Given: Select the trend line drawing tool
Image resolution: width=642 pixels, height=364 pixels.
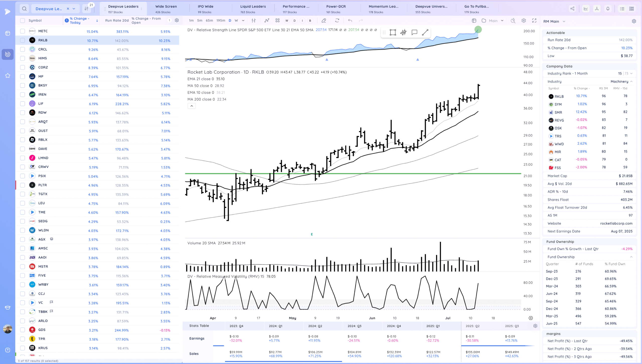Looking at the screenshot, I should [x=425, y=32].
